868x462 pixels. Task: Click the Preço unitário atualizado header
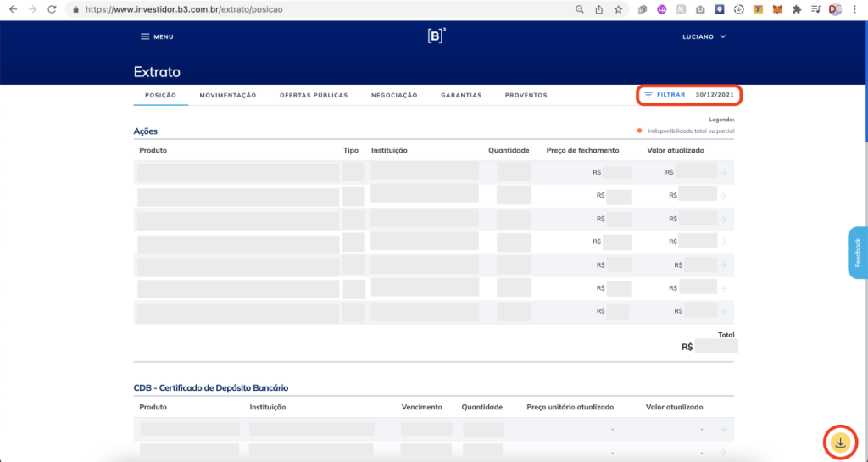click(570, 407)
